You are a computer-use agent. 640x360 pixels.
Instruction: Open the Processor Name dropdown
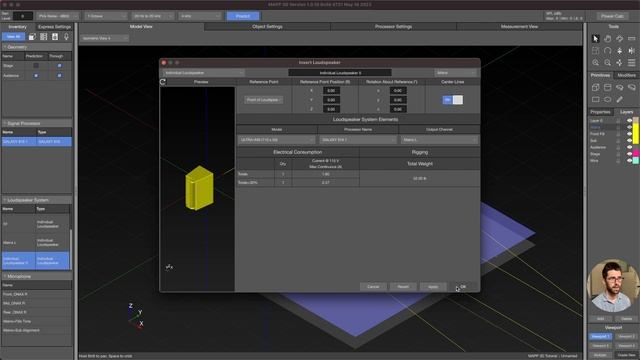tap(358, 140)
